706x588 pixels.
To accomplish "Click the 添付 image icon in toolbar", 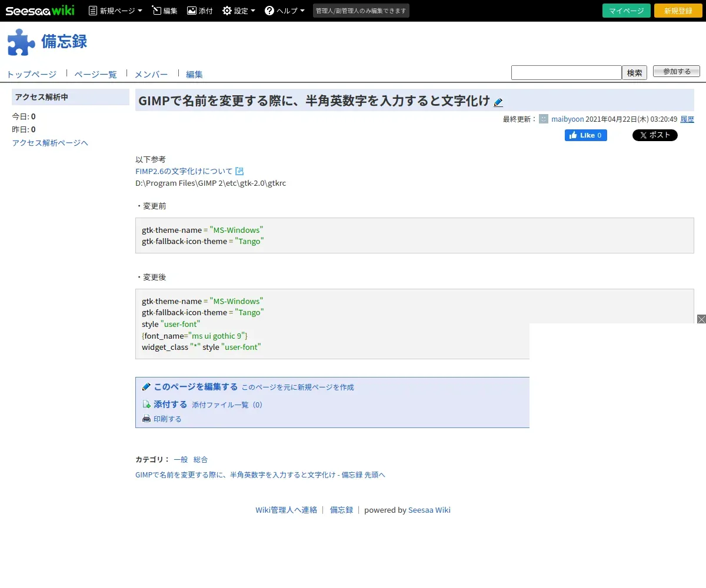I will [192, 11].
